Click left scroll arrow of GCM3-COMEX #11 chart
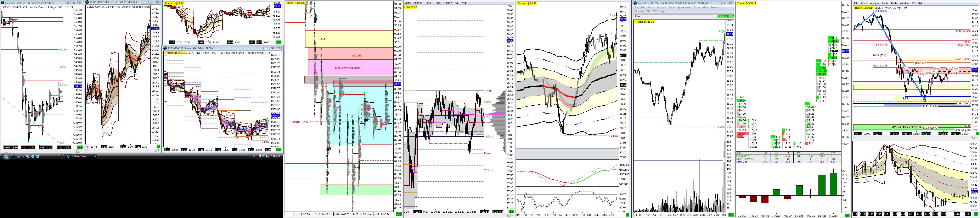The width and height of the screenshot is (980, 218). point(3,151)
